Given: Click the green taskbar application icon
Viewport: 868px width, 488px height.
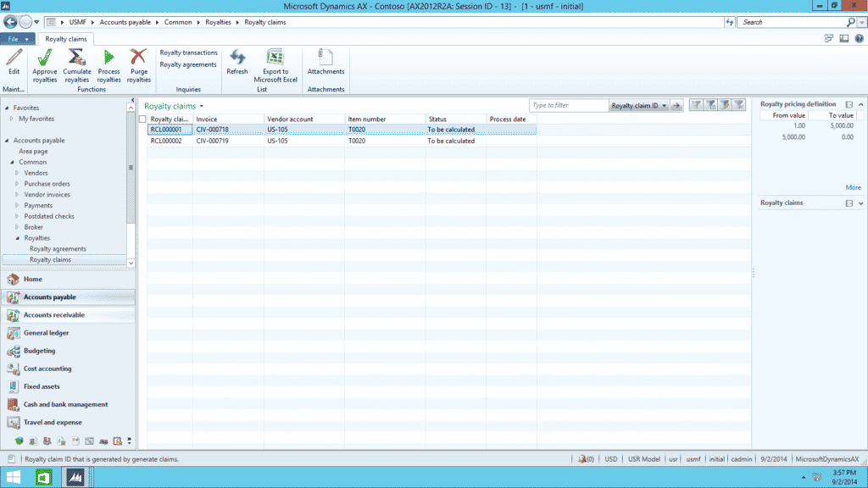Looking at the screenshot, I should [44, 477].
